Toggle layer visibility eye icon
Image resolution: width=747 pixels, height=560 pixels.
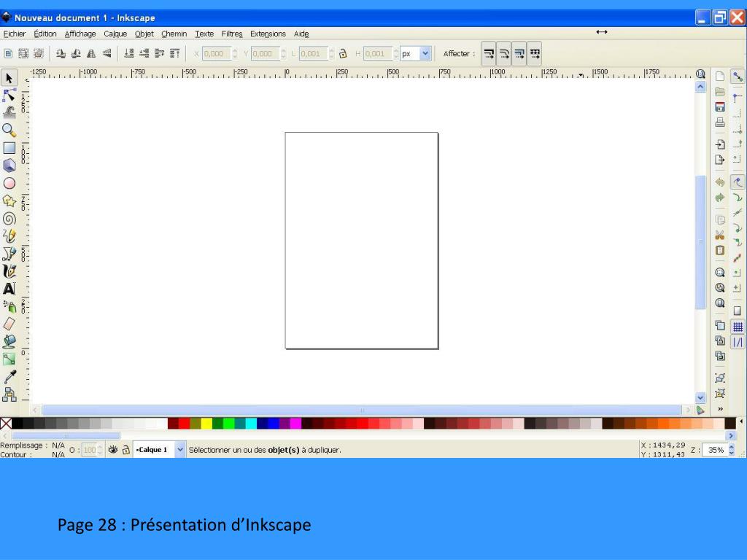click(x=113, y=450)
